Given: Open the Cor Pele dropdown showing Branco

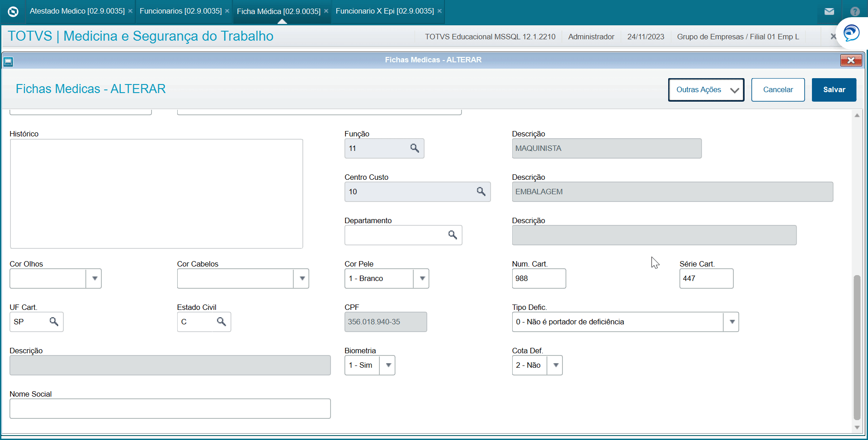Looking at the screenshot, I should tap(421, 278).
